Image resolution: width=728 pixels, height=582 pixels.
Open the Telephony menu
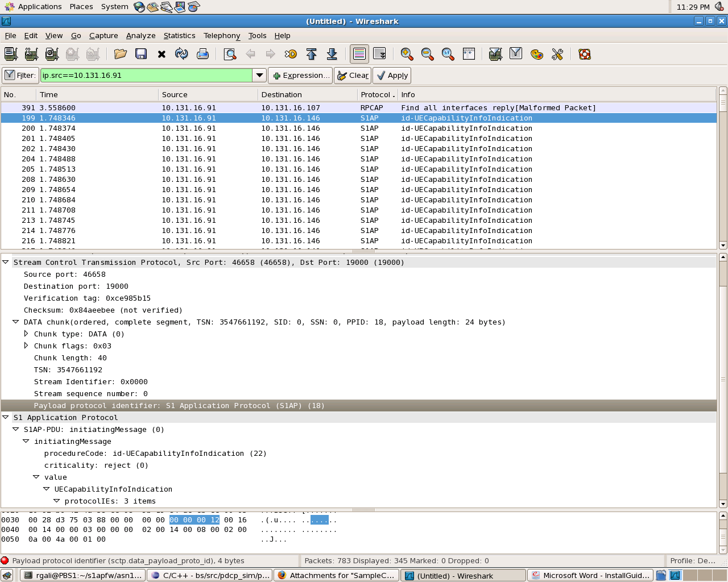221,35
